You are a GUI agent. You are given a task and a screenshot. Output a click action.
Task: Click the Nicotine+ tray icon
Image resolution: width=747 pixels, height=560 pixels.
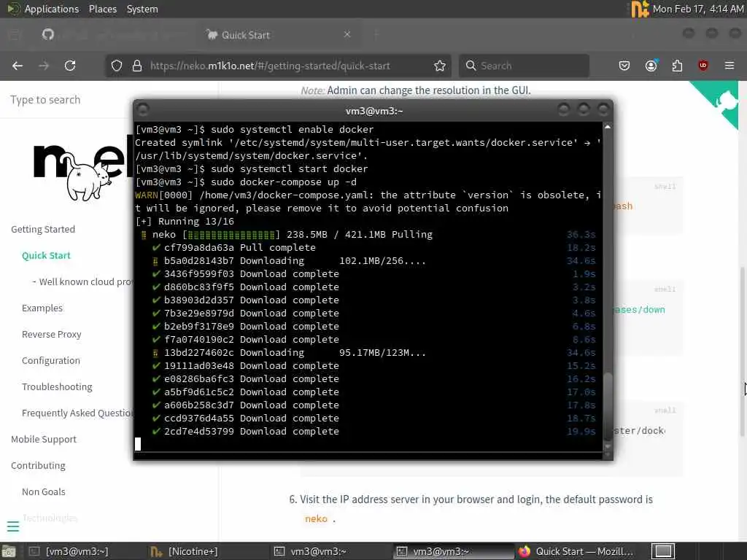639,9
